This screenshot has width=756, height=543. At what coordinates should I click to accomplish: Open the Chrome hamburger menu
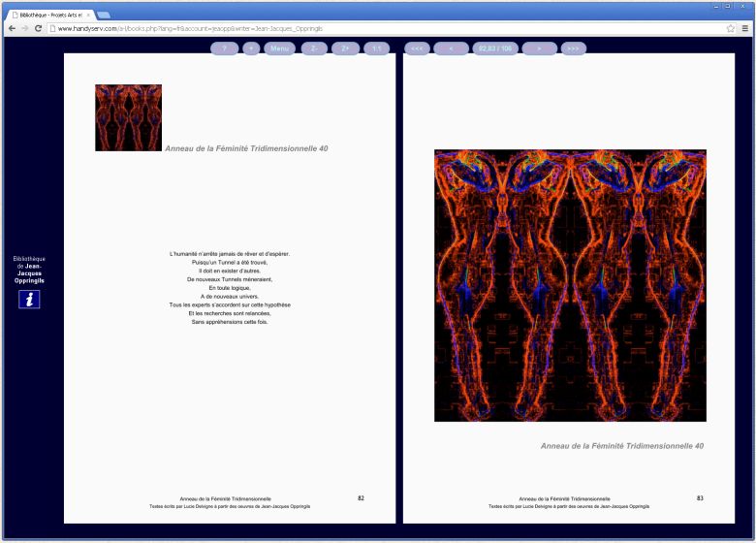click(x=745, y=28)
